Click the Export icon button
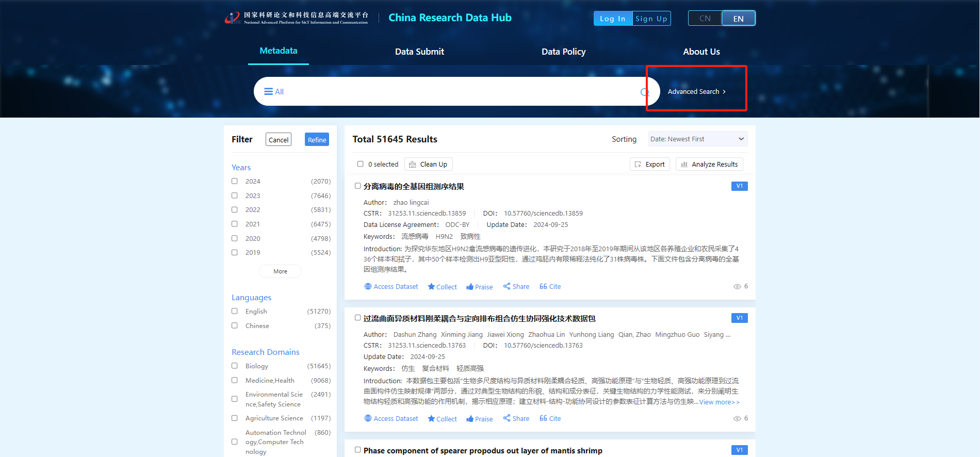Screen dimensions: 980x457 pyautogui.click(x=649, y=165)
